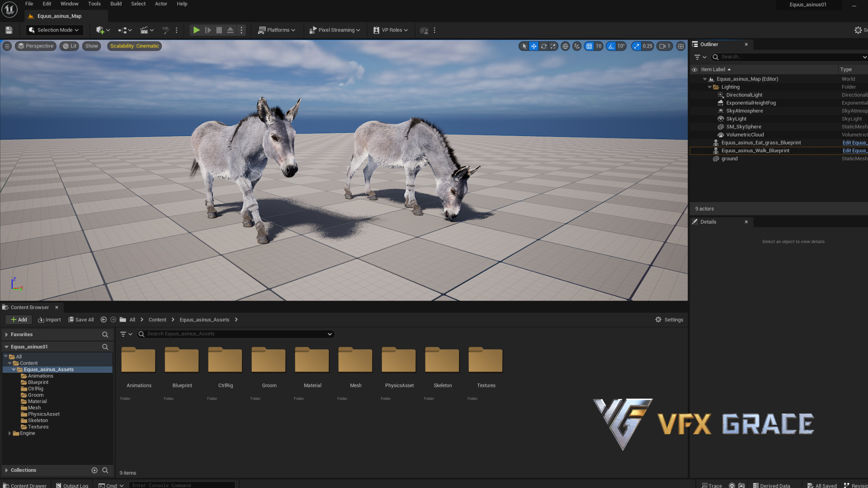Toggle scale snapping in the viewport
Screen dimensions: 868x488
point(637,46)
